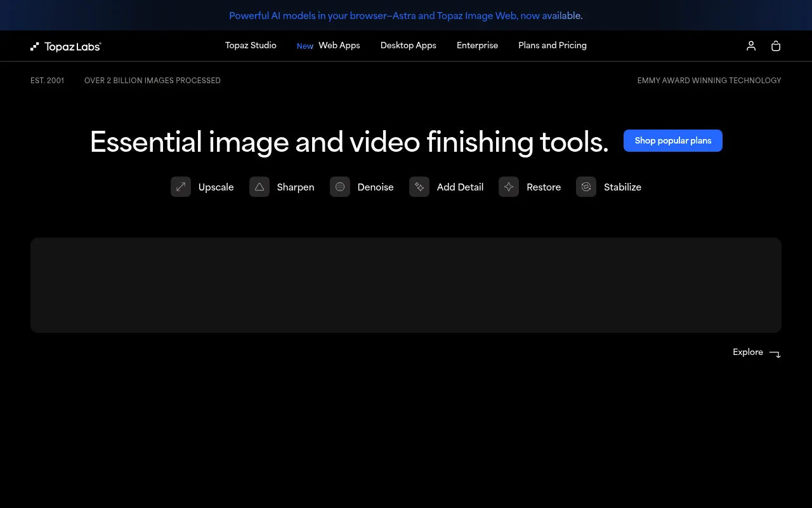812x508 pixels.
Task: Open the Enterprise menu
Action: point(477,46)
